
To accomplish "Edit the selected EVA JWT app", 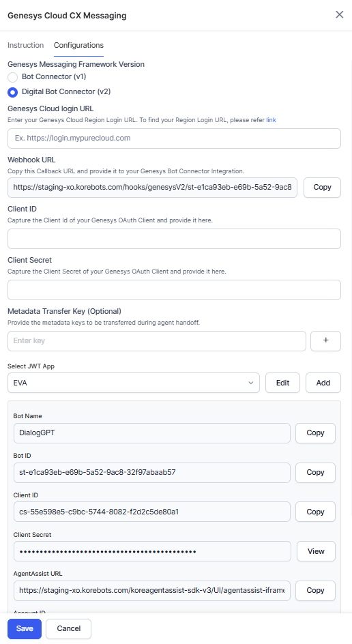I will pyautogui.click(x=282, y=383).
